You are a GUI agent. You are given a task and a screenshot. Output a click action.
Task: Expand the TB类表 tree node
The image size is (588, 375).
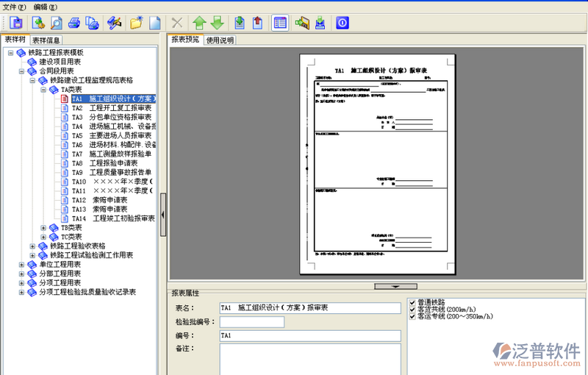[43, 228]
